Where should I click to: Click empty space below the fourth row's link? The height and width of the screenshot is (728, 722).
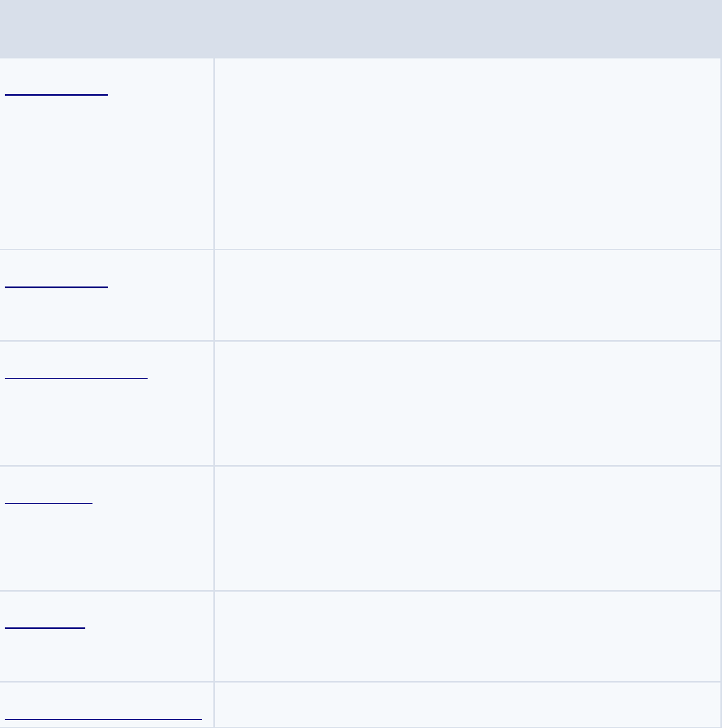pyautogui.click(x=107, y=548)
